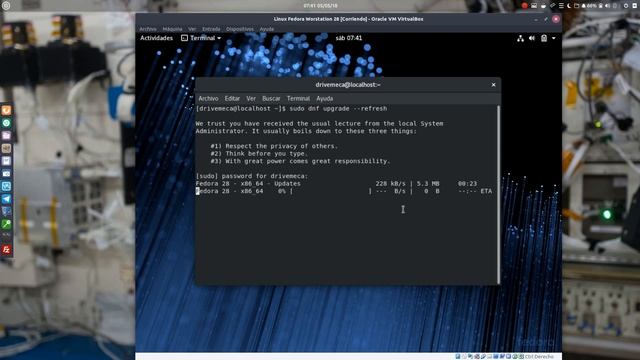640x360 pixels.
Task: Open the Archivo menu in the terminal
Action: (x=208, y=98)
